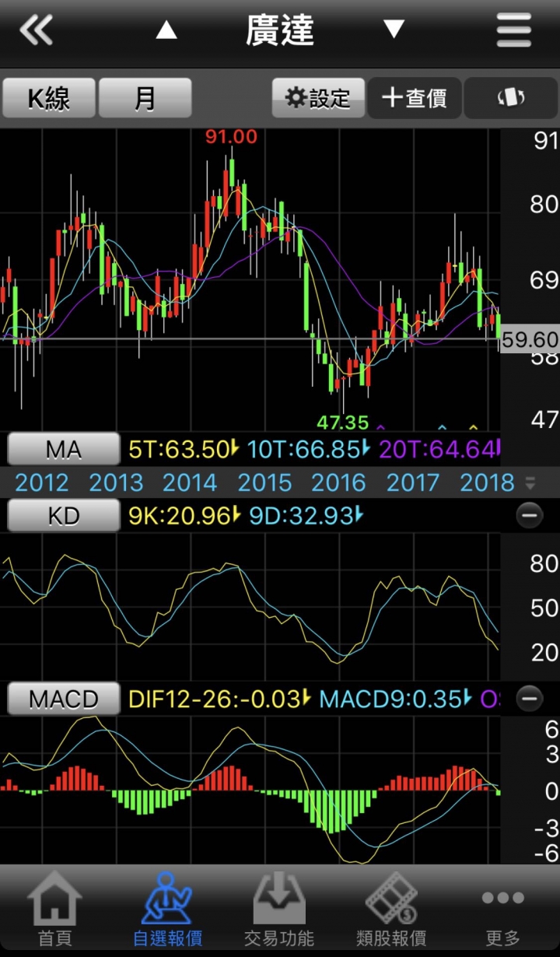Open the K線 chart type selector
This screenshot has width=560, height=957.
pos(48,98)
